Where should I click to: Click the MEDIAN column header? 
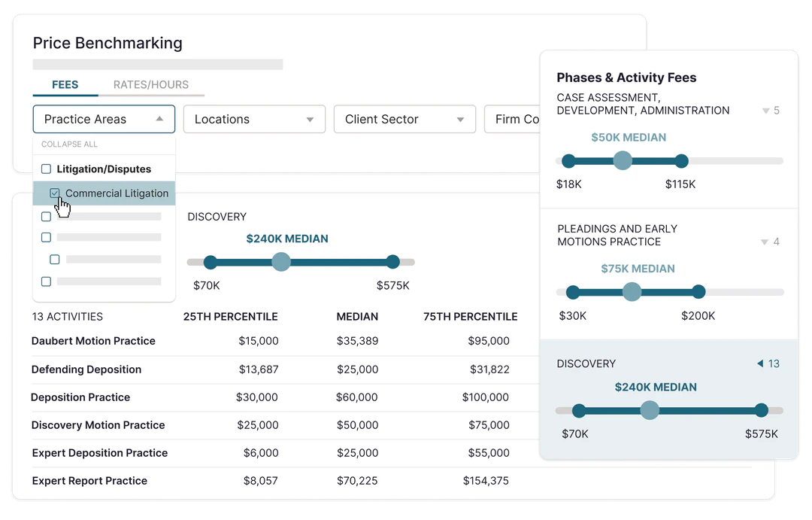pos(357,317)
